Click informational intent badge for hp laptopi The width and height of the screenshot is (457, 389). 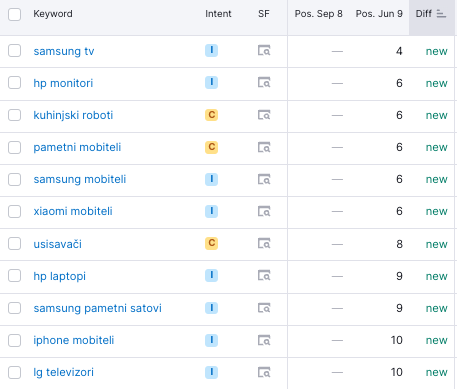[x=211, y=275]
